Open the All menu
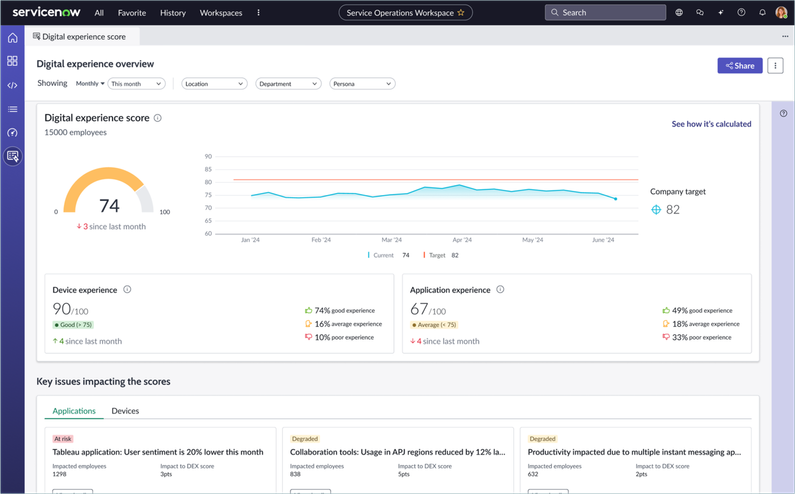 (99, 13)
